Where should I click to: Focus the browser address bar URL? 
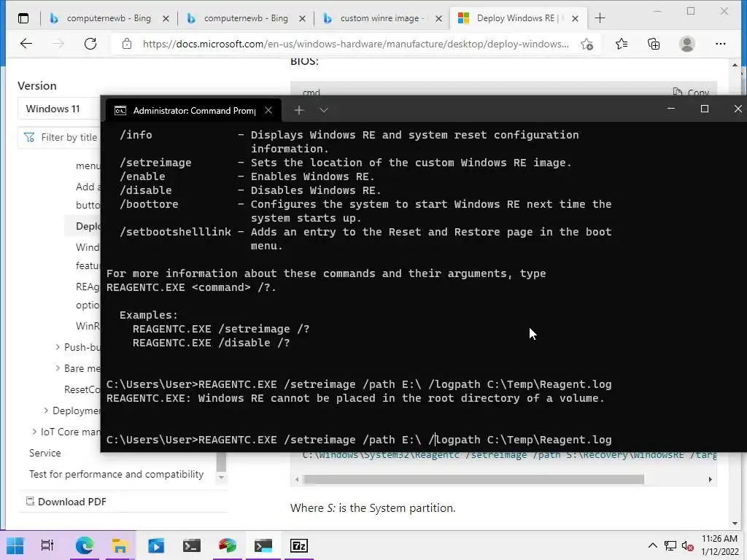tap(355, 44)
